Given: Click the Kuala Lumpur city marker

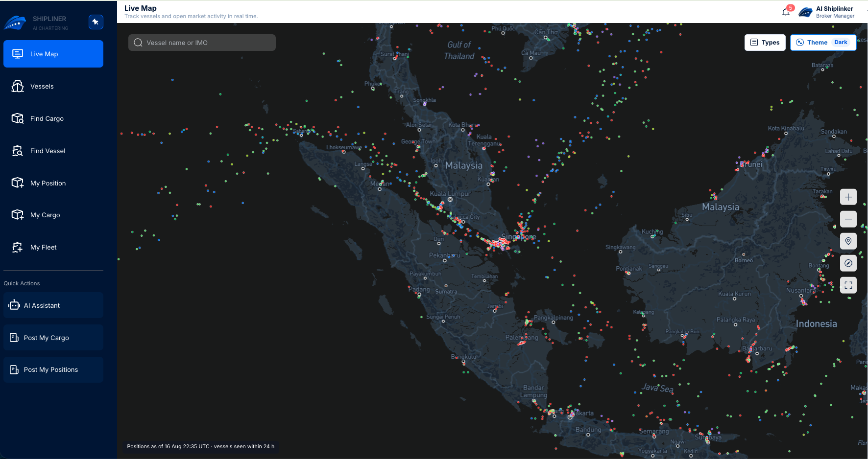Looking at the screenshot, I should 450,199.
